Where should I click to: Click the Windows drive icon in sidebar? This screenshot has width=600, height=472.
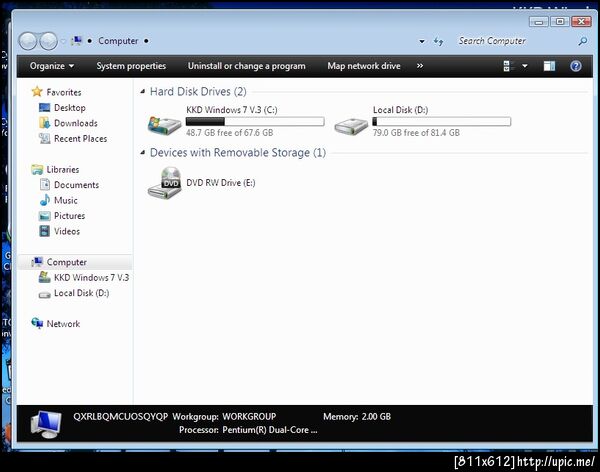tap(44, 277)
